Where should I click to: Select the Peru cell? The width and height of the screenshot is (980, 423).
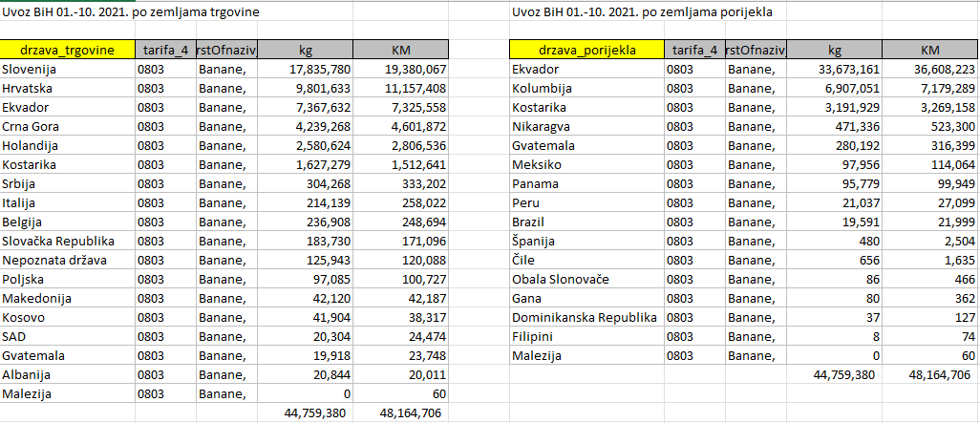coord(586,203)
